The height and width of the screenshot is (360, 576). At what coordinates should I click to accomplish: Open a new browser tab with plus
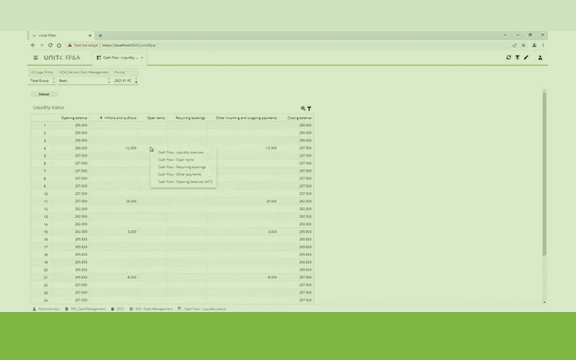[100, 36]
